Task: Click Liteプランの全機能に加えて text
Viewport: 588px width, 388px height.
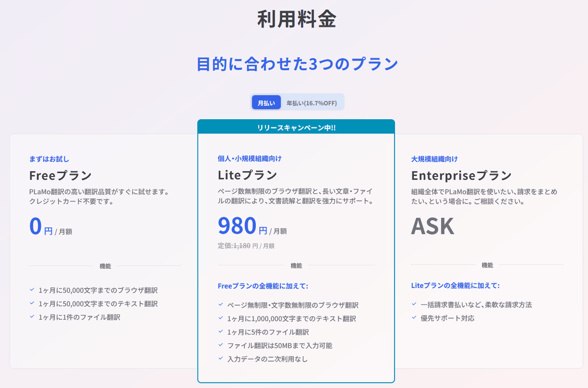Action: [x=455, y=285]
